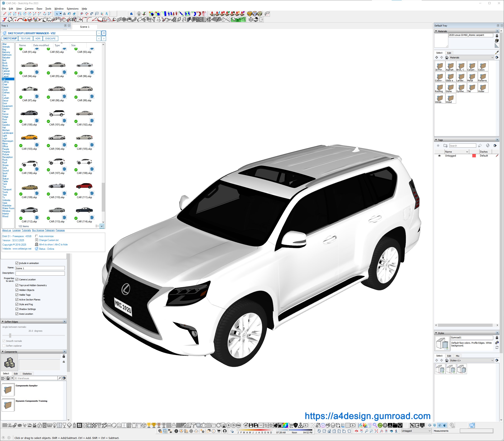Click the 3D Warehouse search magnifier icon

60,378
